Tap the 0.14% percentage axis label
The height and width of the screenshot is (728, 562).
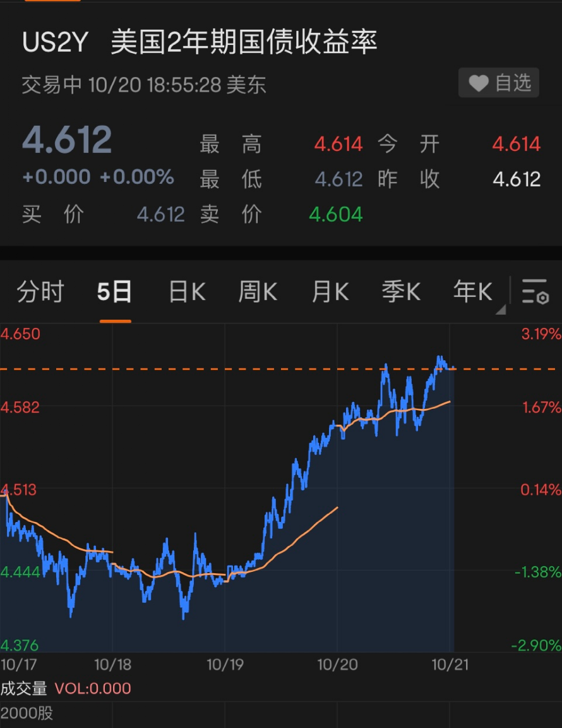[x=541, y=489]
